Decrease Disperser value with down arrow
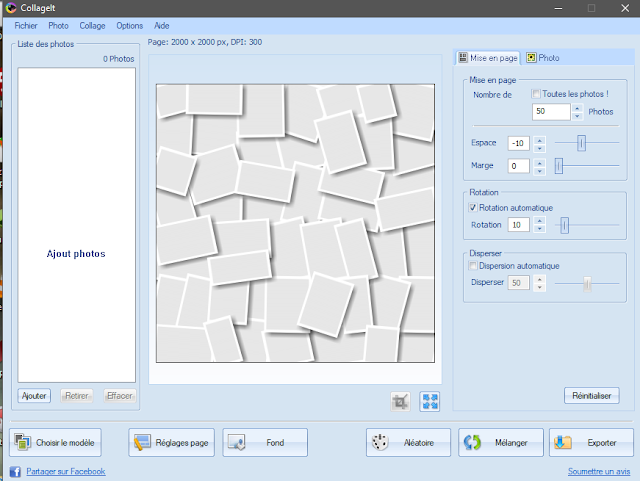The height and width of the screenshot is (481, 640). tap(540, 287)
